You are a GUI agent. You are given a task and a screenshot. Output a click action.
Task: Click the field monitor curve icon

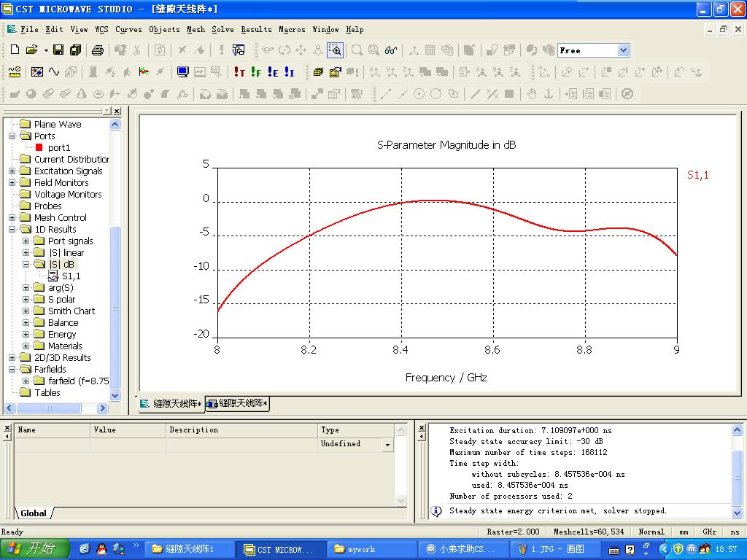[144, 72]
